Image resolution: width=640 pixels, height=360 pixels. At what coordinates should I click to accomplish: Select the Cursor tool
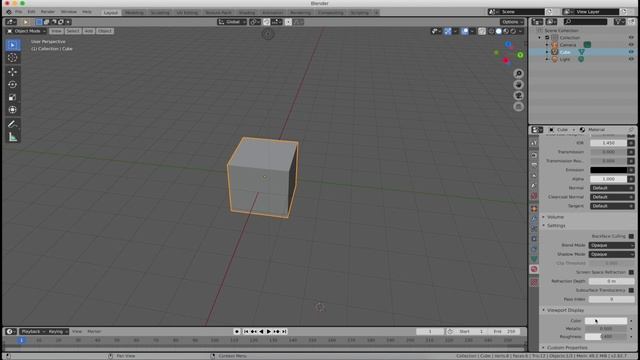tap(13, 58)
